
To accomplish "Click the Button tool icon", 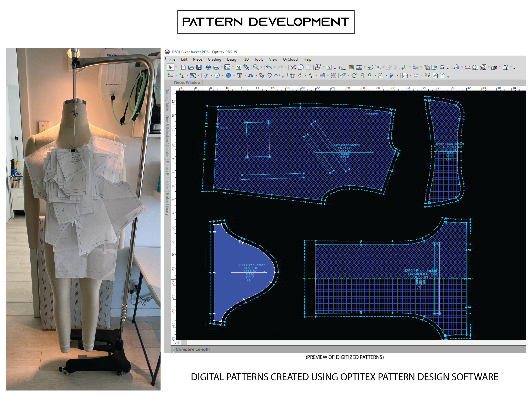I will 229,76.
